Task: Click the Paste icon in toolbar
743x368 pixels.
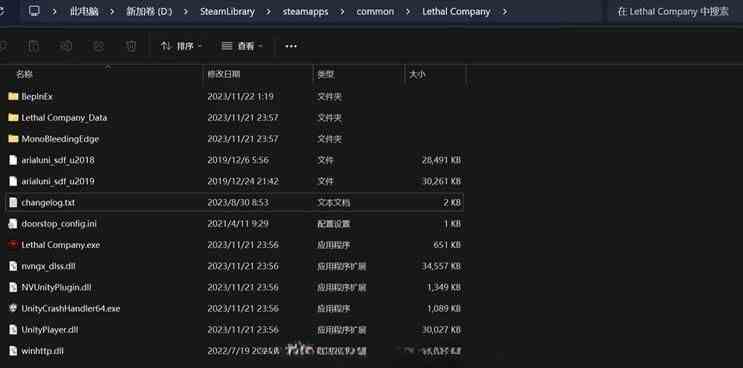Action: coord(33,46)
